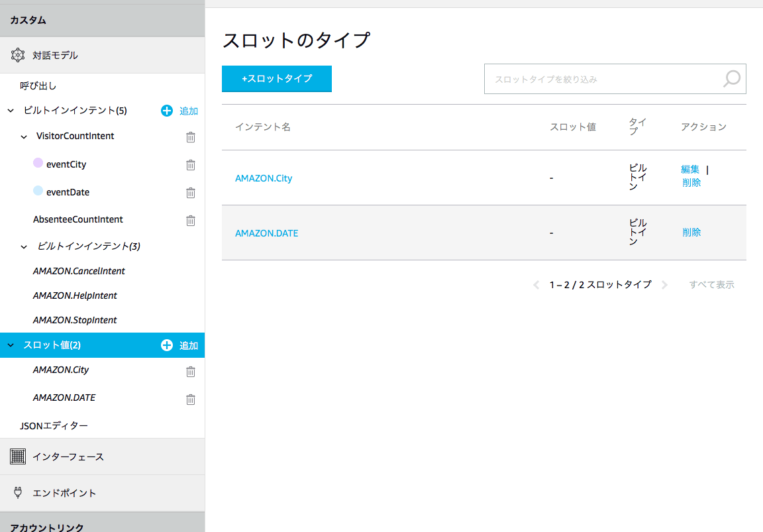Open JSONエディター in sidebar
Viewport: 763px width, 532px height.
tap(54, 425)
